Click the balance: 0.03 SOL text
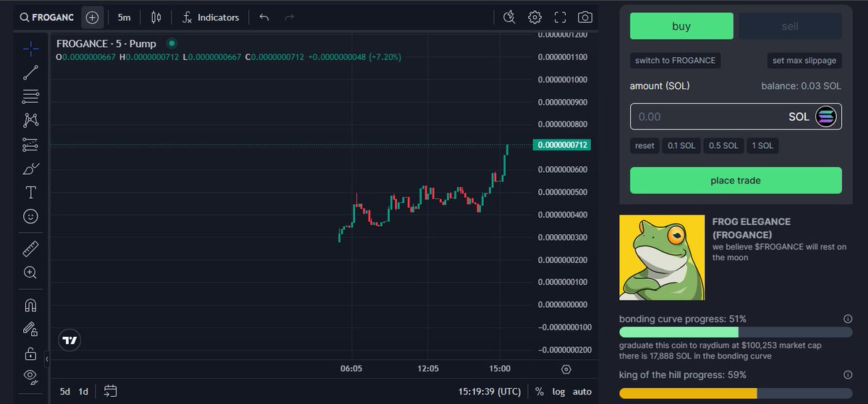 pos(801,86)
